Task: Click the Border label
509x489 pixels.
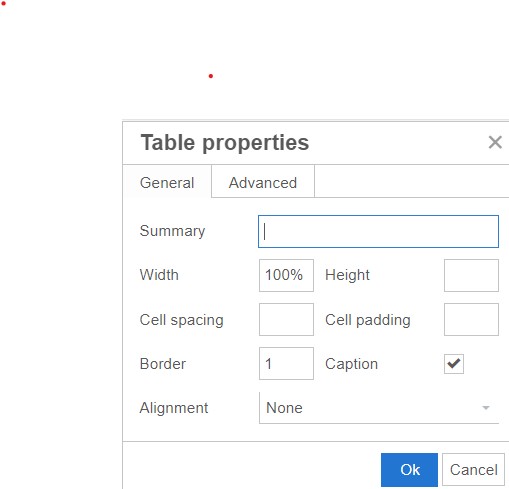Action: coord(163,364)
